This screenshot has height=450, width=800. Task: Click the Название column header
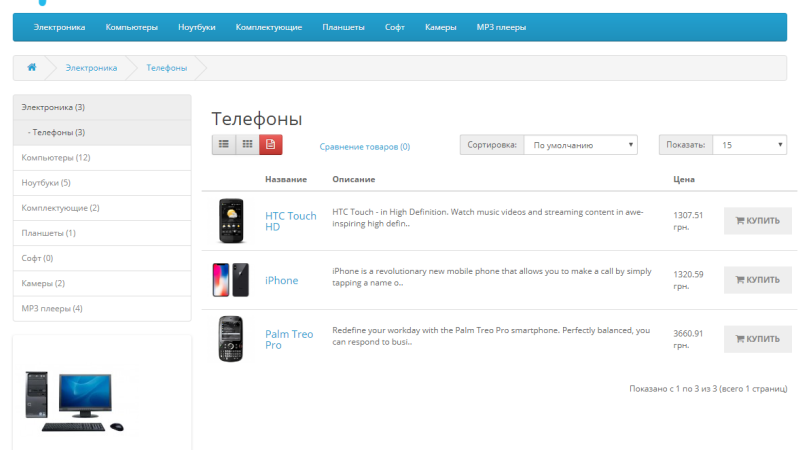[286, 179]
